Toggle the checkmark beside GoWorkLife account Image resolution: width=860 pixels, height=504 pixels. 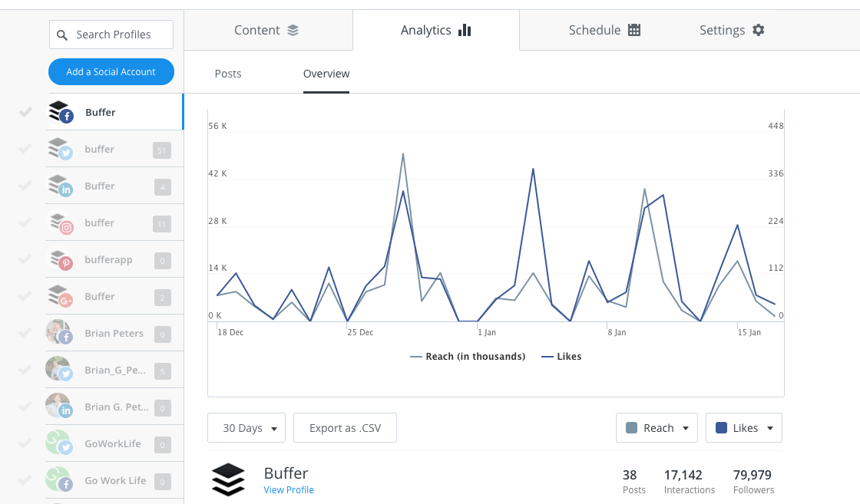pos(25,443)
